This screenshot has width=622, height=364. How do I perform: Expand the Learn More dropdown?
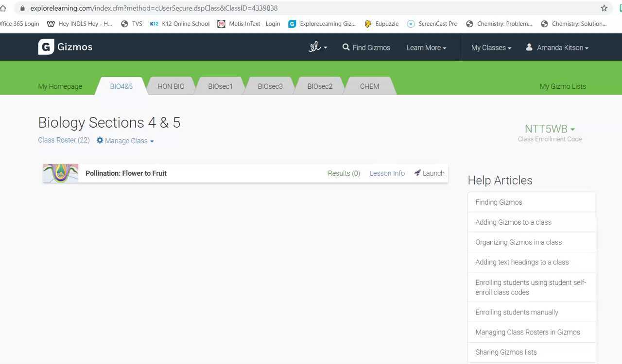(x=426, y=48)
